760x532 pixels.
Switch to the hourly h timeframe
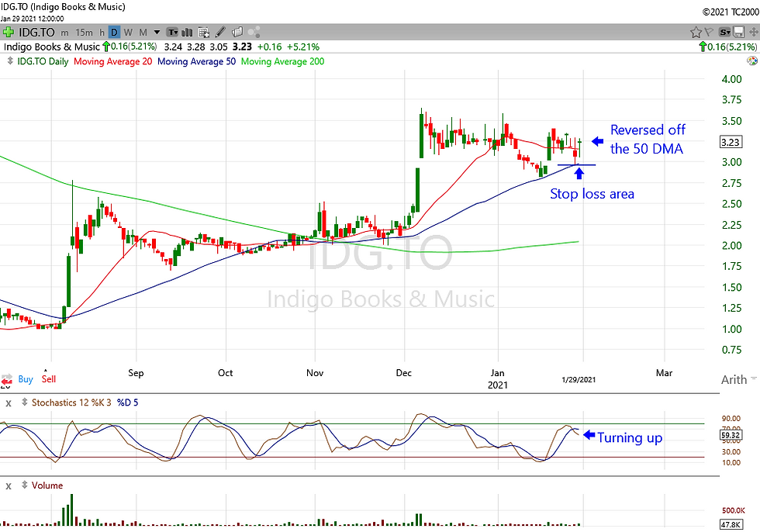102,33
